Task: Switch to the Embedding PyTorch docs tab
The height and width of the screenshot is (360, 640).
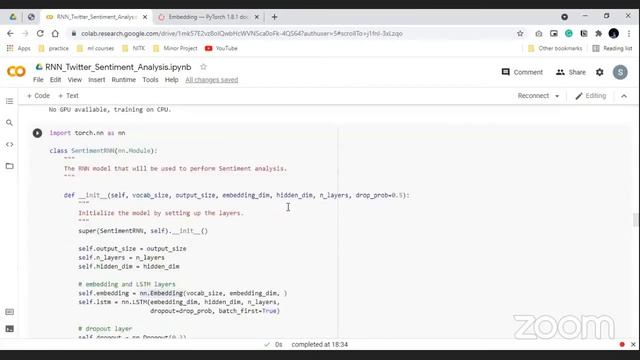Action: (x=208, y=17)
